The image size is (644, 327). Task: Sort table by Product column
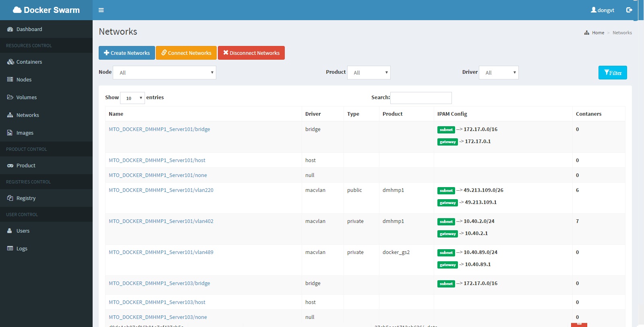coord(406,114)
